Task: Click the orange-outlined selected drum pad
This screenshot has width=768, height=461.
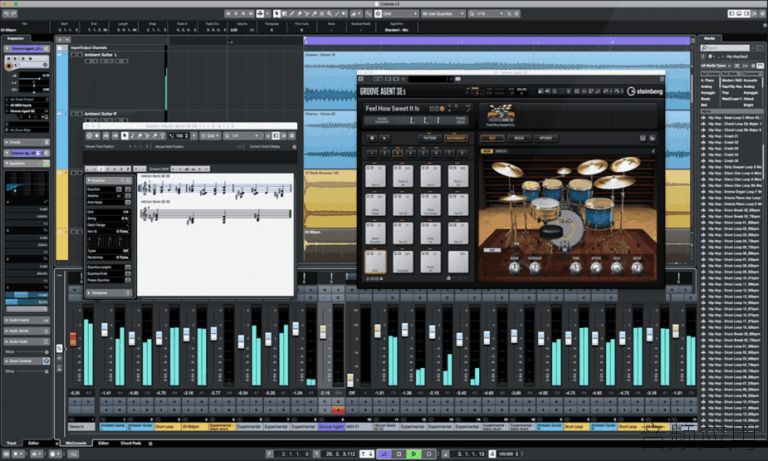Action: tap(375, 262)
